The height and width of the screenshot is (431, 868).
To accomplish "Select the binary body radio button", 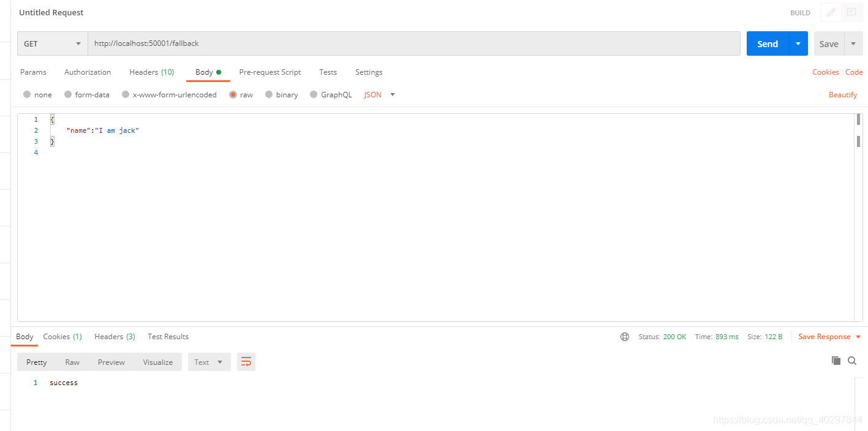I will tap(269, 94).
